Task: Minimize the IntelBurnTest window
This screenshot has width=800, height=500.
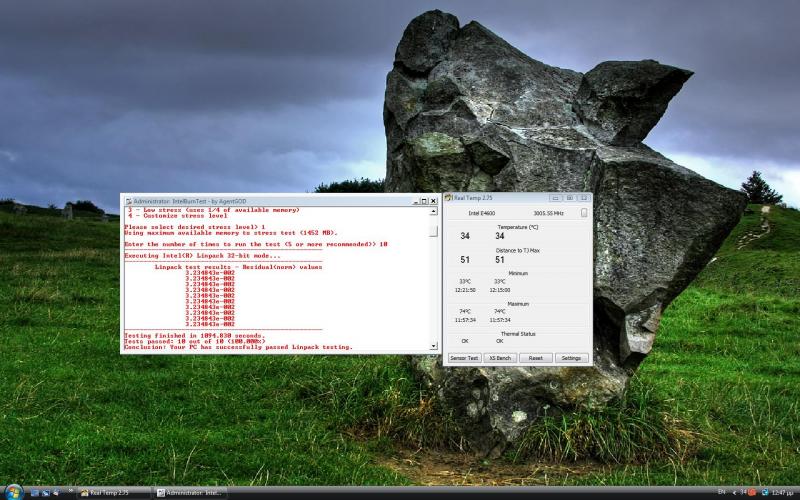Action: coord(416,201)
